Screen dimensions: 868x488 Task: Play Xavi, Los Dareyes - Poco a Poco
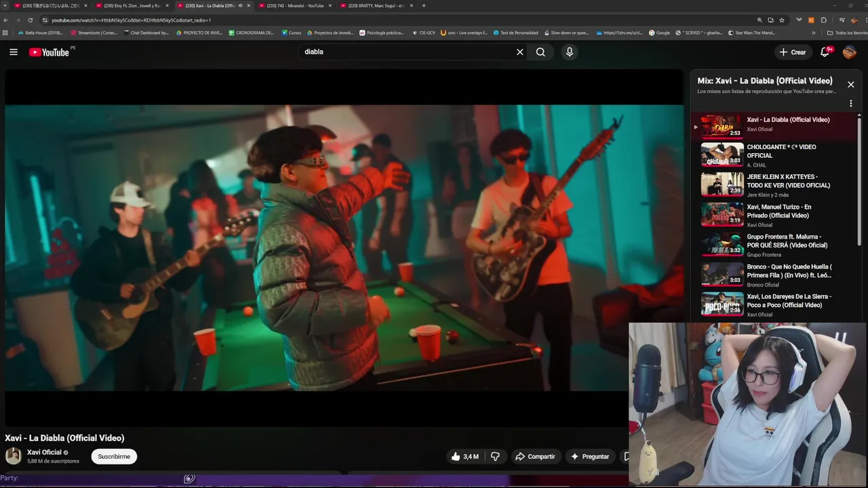[776, 304]
